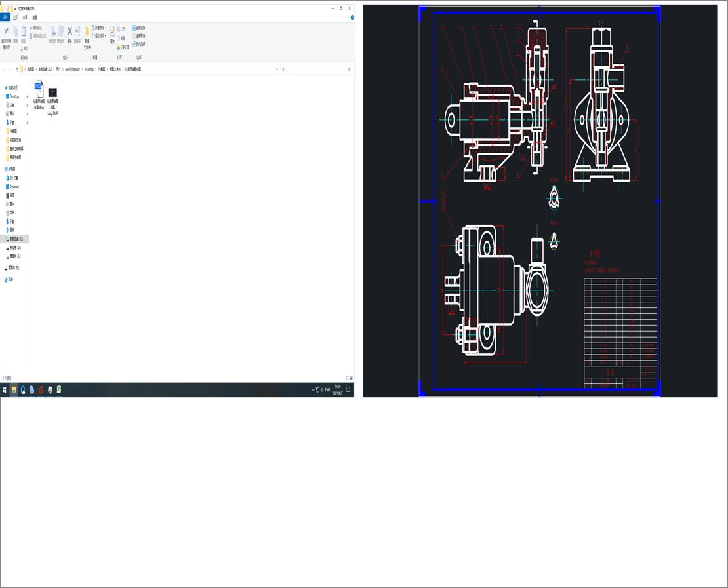Select drive (D:) in the navigation pane

click(x=14, y=248)
